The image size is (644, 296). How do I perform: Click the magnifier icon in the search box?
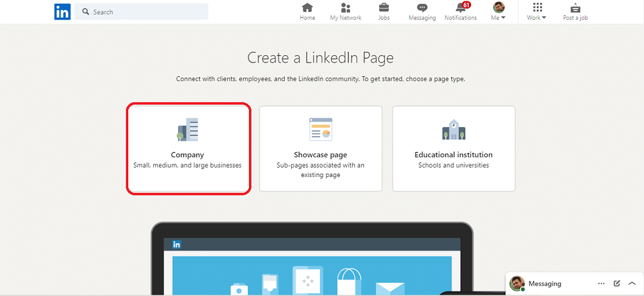[x=85, y=12]
